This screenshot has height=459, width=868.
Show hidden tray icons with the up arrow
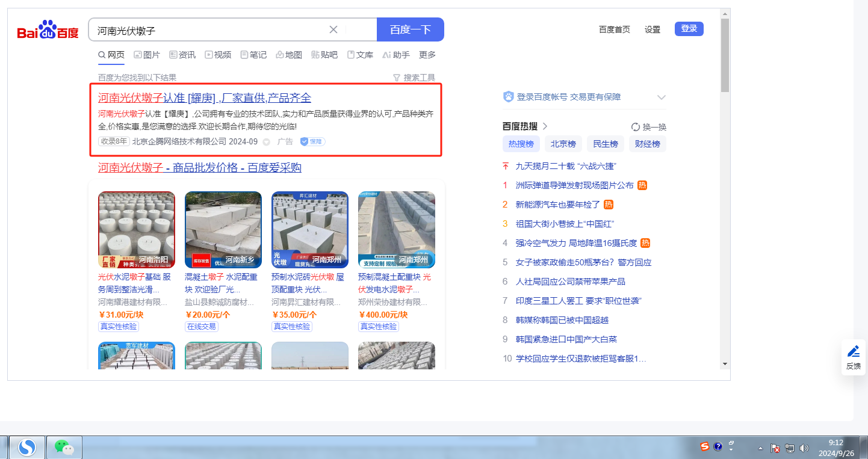(760, 448)
